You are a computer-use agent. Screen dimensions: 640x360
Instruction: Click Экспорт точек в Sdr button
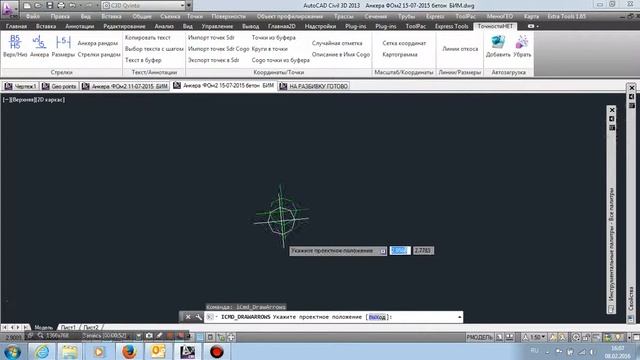pyautogui.click(x=213, y=60)
